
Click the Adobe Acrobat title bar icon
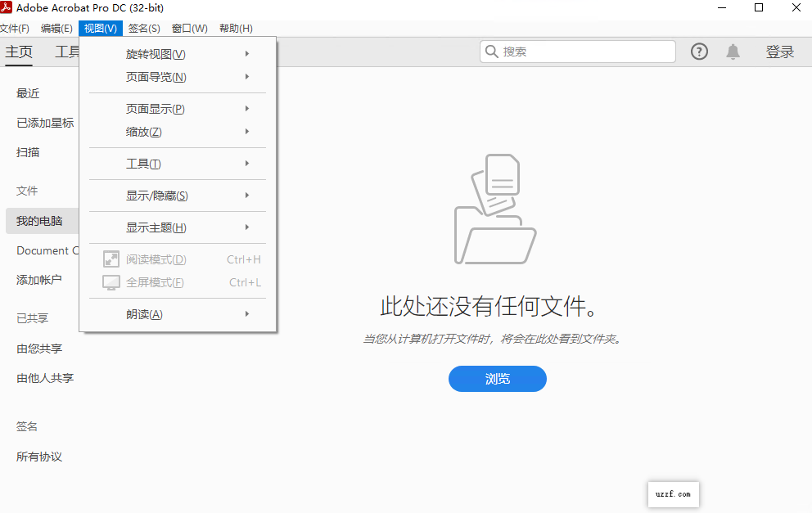[x=8, y=7]
